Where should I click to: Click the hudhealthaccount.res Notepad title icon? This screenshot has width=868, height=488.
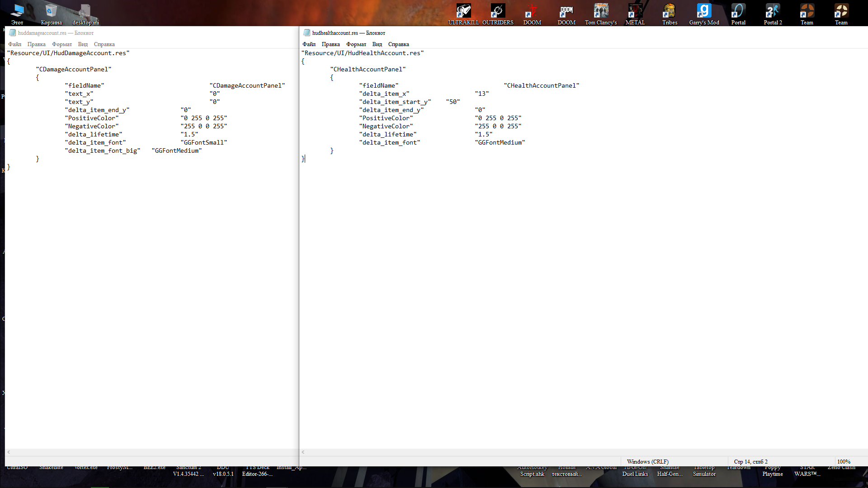pos(307,33)
